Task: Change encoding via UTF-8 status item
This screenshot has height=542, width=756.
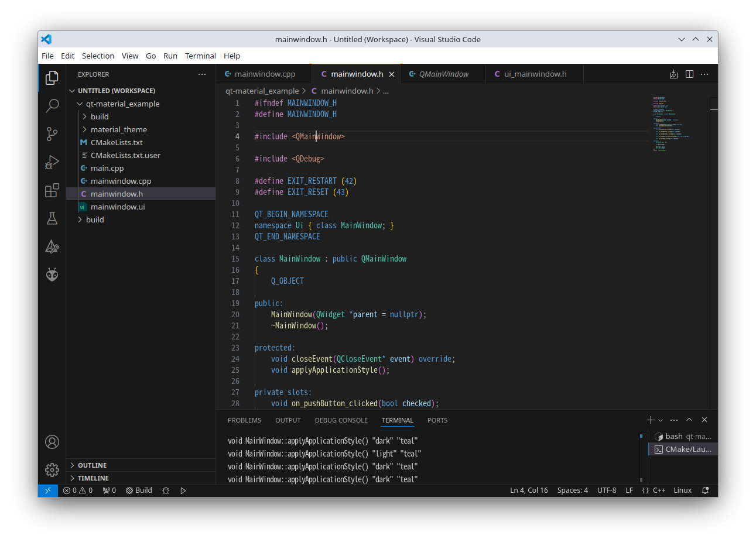Action: [607, 490]
